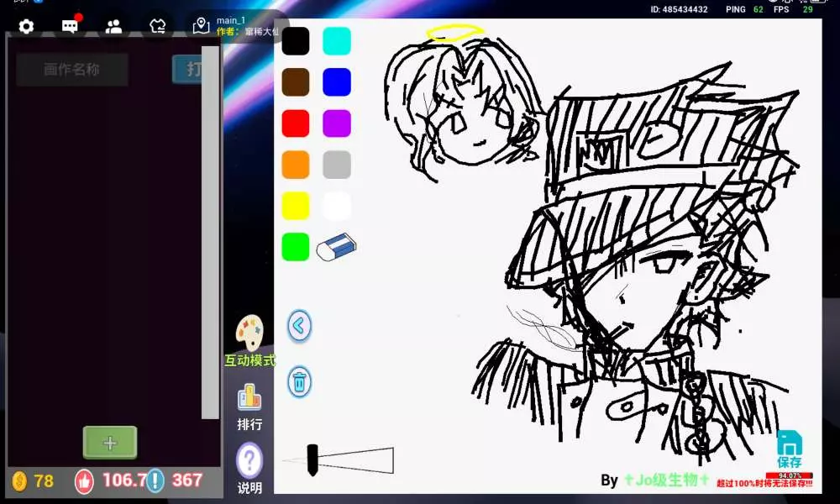This screenshot has width=840, height=504.
Task: Click the blue back arrow button
Action: pyautogui.click(x=300, y=325)
